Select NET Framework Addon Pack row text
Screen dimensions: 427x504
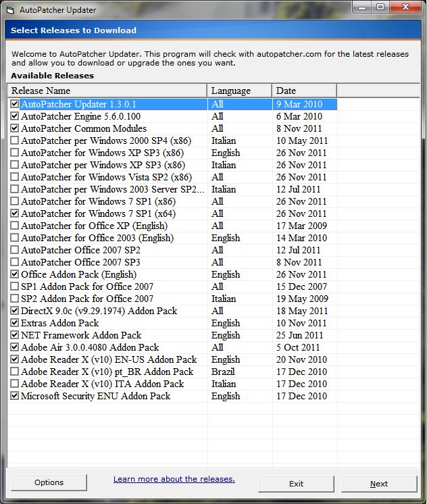click(81, 335)
